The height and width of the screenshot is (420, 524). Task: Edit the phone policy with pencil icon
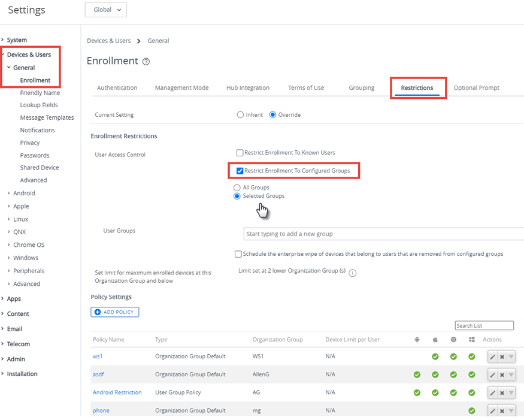[x=493, y=411]
